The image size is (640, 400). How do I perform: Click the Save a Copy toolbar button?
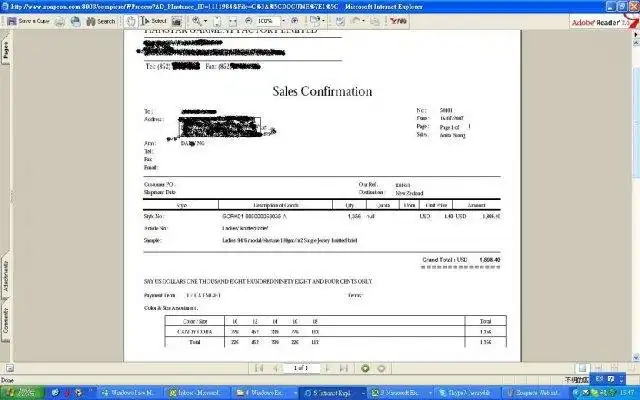tap(29, 21)
